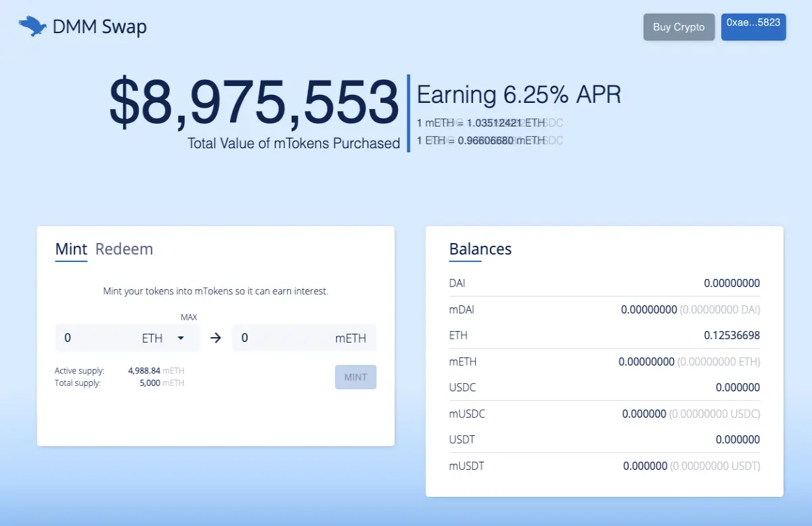Image resolution: width=812 pixels, height=526 pixels.
Task: Click the DAI balance value 0.00000000
Action: (x=731, y=283)
